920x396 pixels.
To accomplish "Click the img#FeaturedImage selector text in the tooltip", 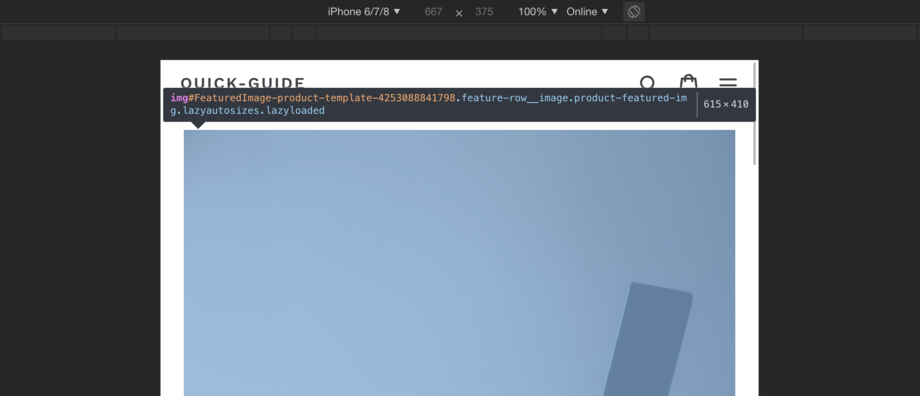I will (429, 104).
